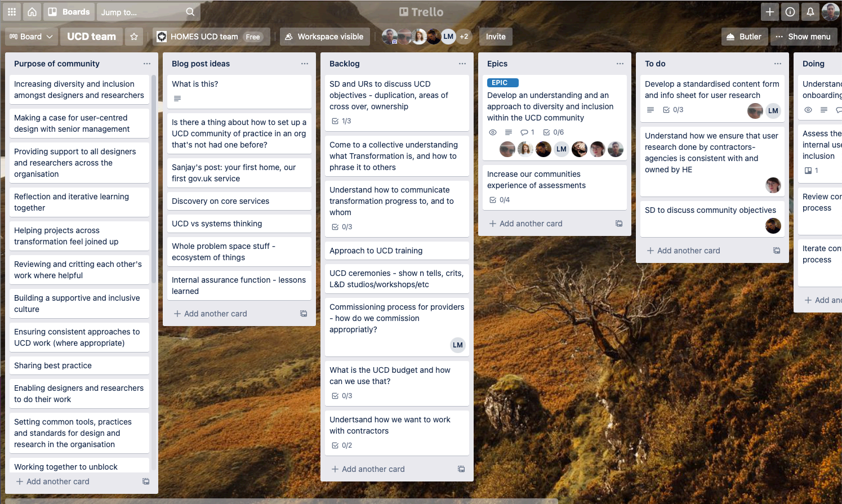Open the Create plus menu
842x504 pixels.
click(770, 12)
